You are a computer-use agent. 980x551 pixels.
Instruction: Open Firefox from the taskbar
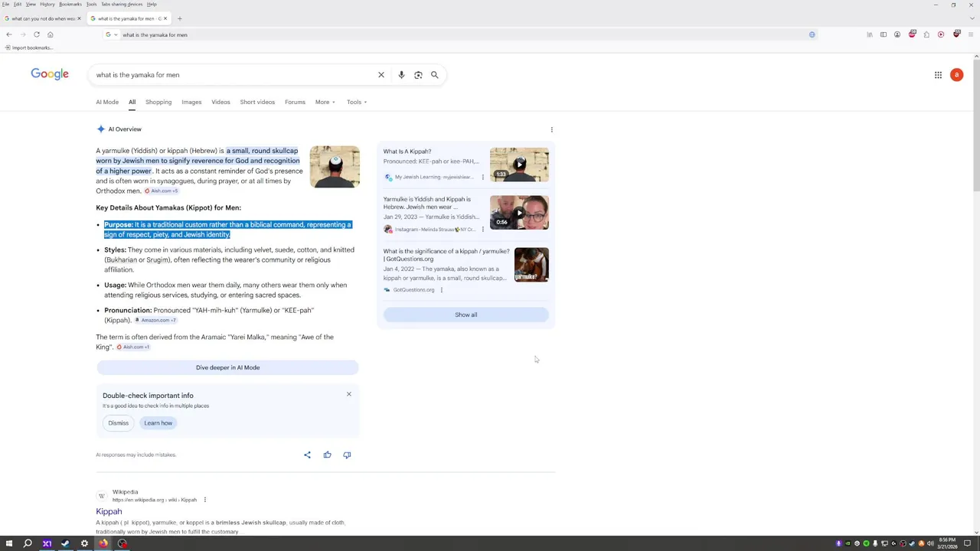(x=103, y=543)
